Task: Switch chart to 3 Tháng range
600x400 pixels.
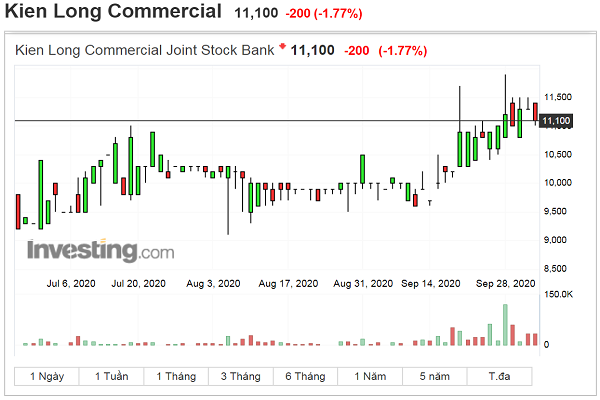Action: 241,376
